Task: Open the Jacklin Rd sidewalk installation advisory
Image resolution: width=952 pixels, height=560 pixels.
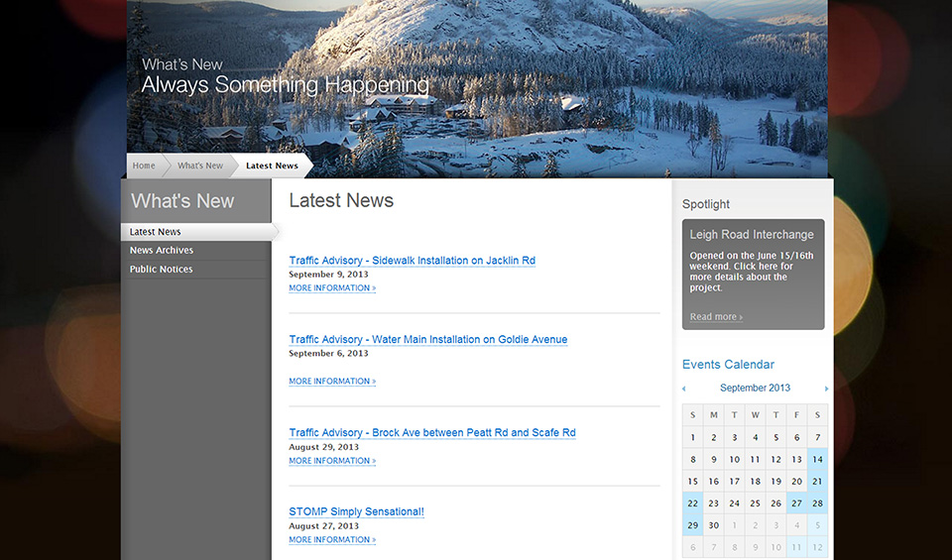Action: point(412,261)
